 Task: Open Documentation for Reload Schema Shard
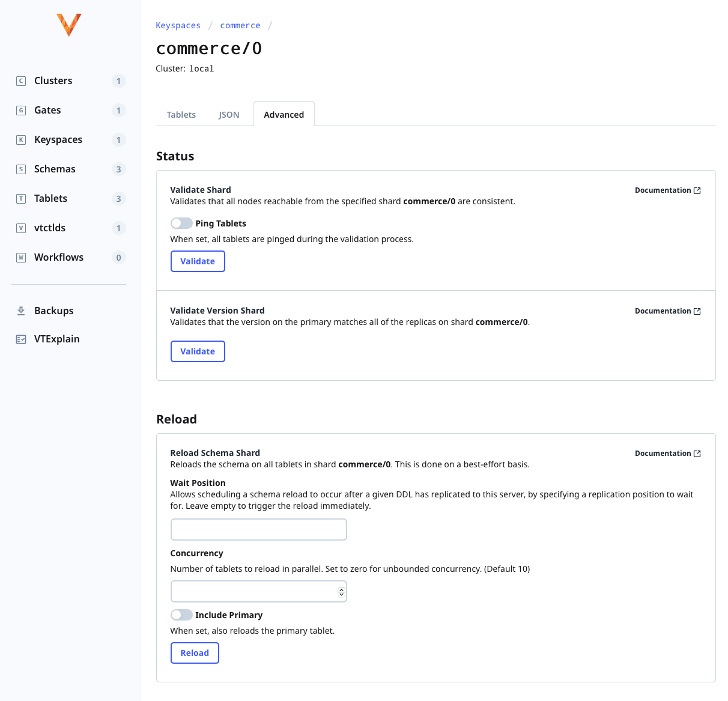click(x=667, y=453)
